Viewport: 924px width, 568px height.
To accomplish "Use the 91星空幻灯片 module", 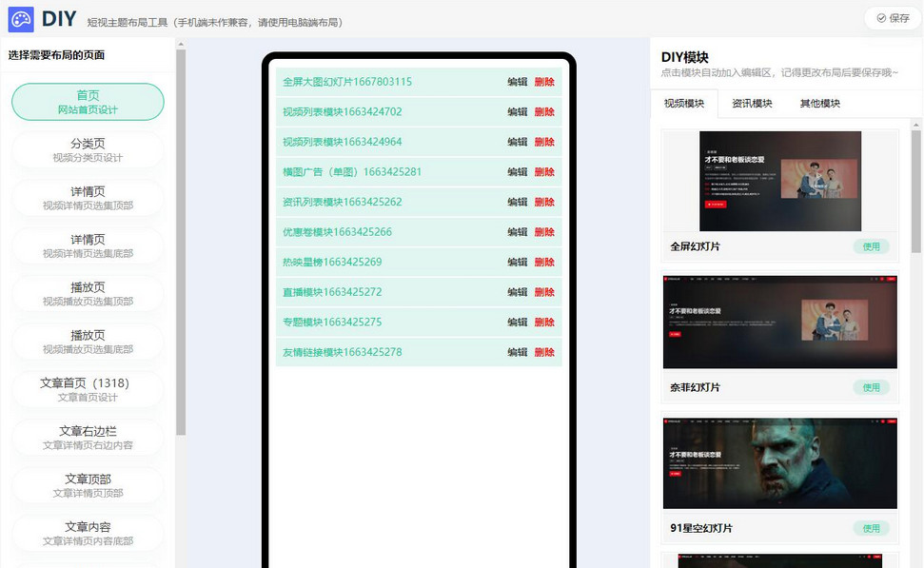I will 871,529.
